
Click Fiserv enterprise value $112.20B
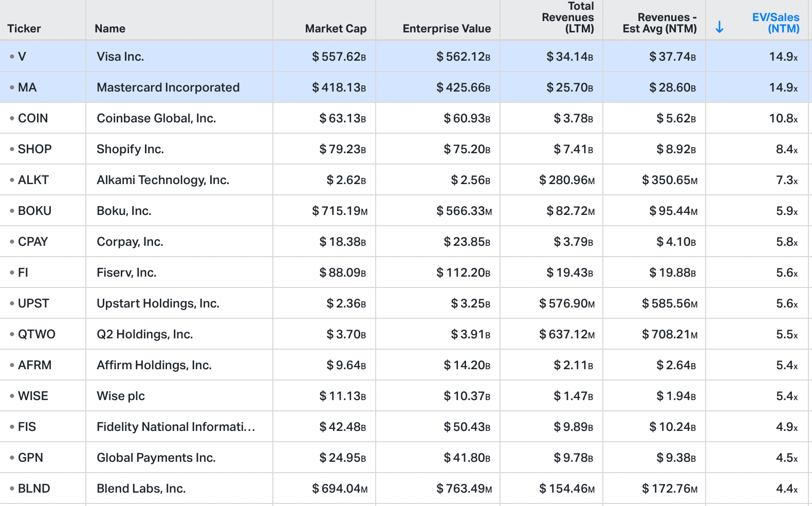[x=464, y=273]
